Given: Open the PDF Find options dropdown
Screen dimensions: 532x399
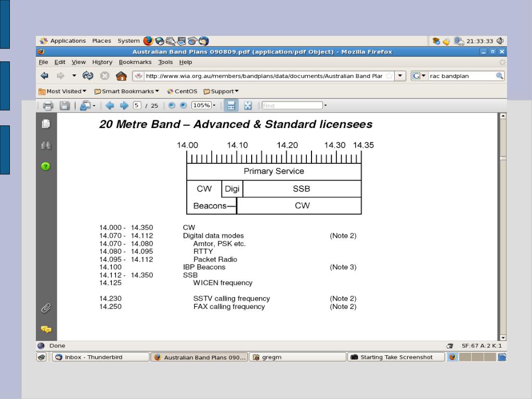Looking at the screenshot, I should 326,106.
